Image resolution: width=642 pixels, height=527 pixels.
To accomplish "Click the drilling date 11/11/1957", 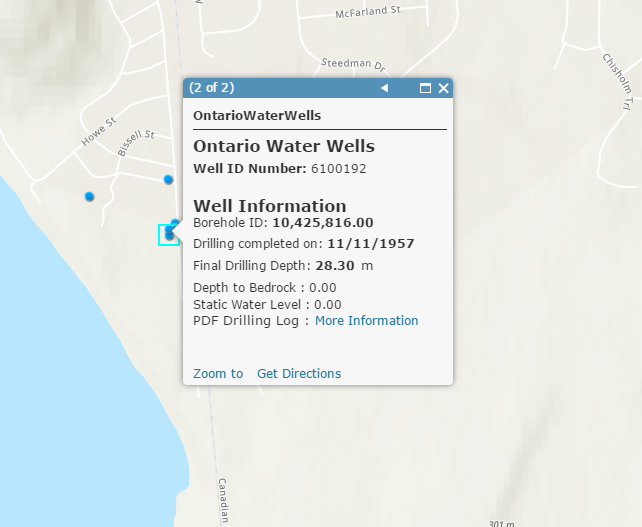I will (371, 244).
